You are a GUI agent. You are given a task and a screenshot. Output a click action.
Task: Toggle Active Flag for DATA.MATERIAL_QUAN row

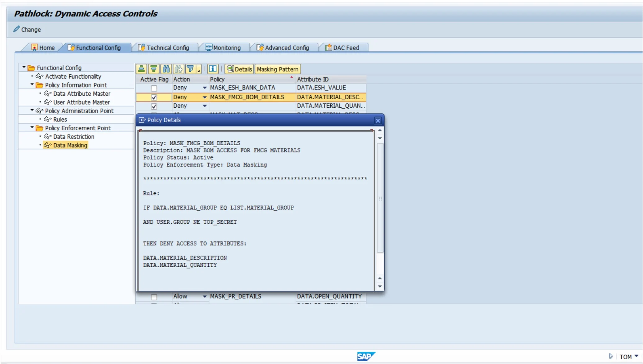(x=154, y=106)
